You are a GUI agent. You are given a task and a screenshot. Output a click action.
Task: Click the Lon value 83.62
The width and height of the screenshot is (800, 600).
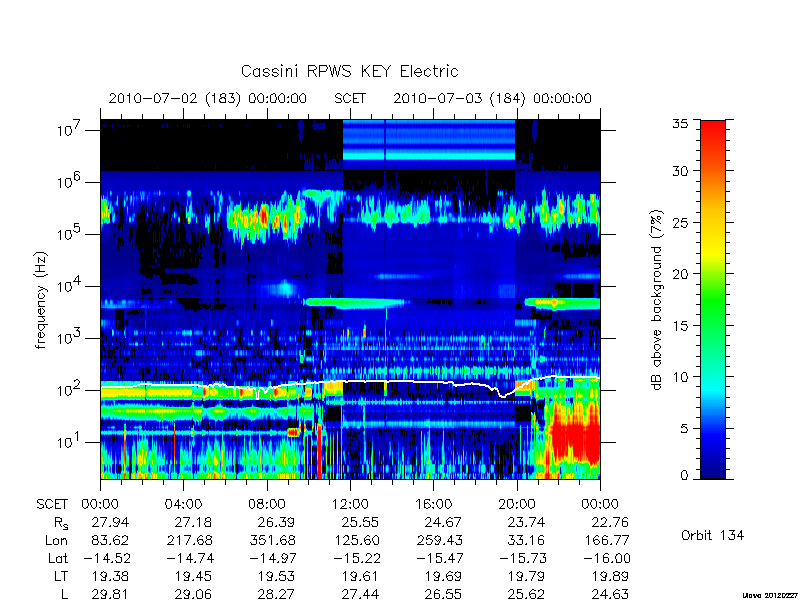click(110, 540)
